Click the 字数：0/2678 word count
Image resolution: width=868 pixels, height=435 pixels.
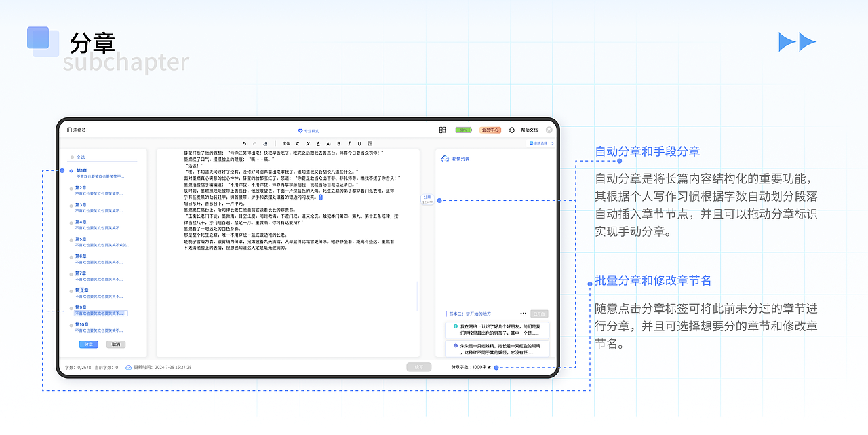78,367
